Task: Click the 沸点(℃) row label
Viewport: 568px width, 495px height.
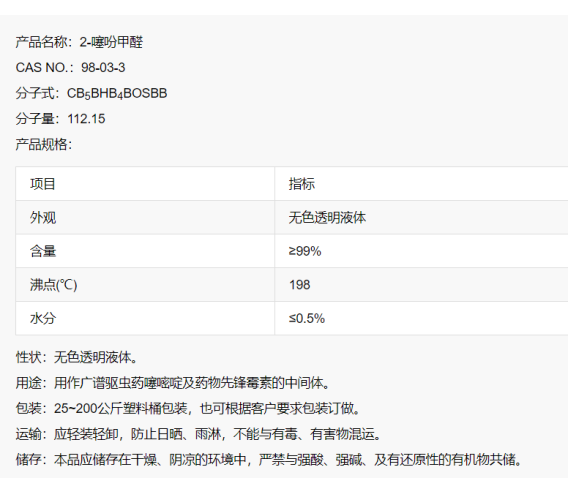Action: [x=145, y=285]
